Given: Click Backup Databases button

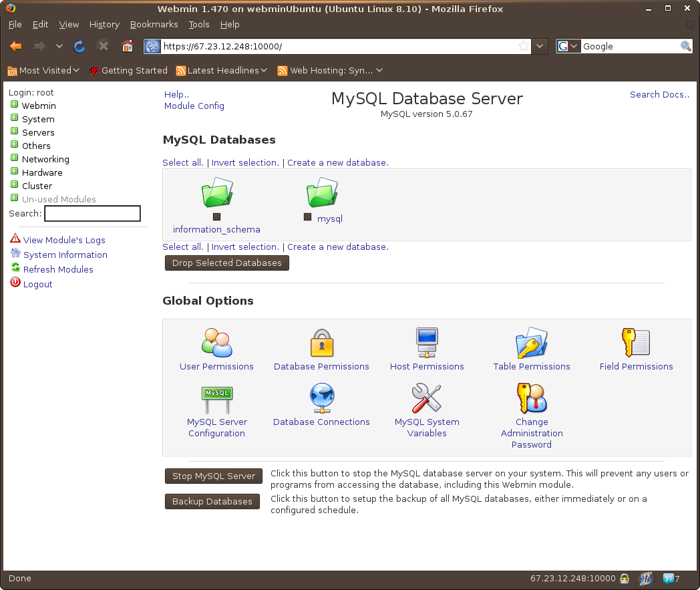Looking at the screenshot, I should coord(212,502).
